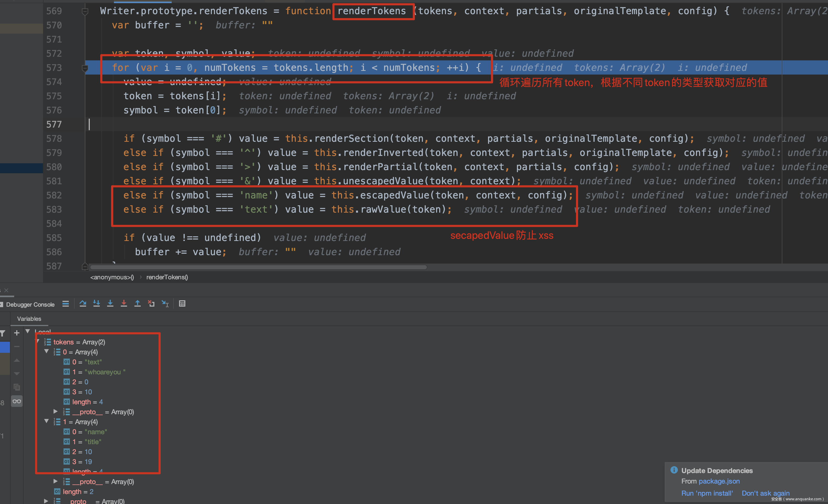The height and width of the screenshot is (504, 828).
Task: Open the Evaluate Expression calculator icon
Action: tap(182, 304)
